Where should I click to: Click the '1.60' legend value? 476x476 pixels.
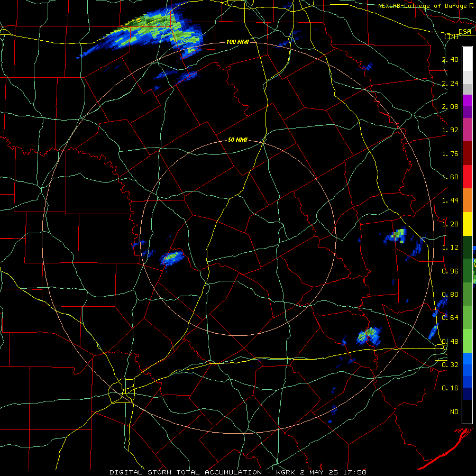450,177
